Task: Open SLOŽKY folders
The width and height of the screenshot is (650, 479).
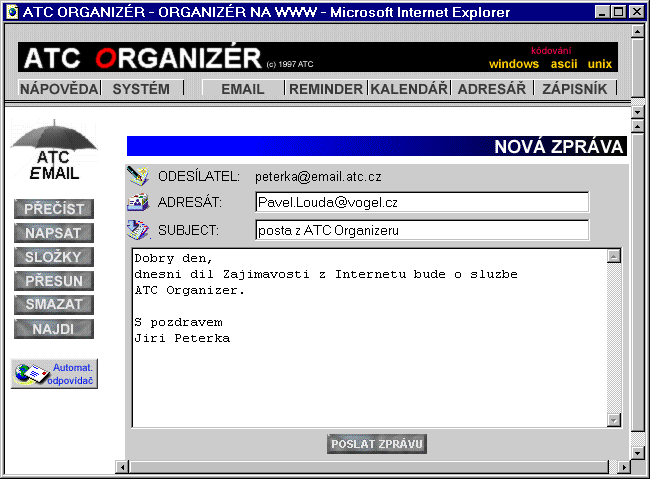Action: 54,257
